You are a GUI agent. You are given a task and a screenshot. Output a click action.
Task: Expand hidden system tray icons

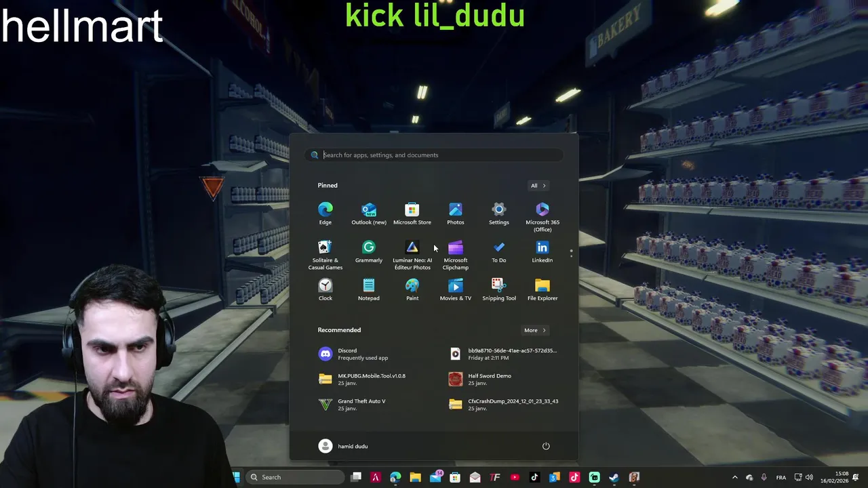pos(734,477)
